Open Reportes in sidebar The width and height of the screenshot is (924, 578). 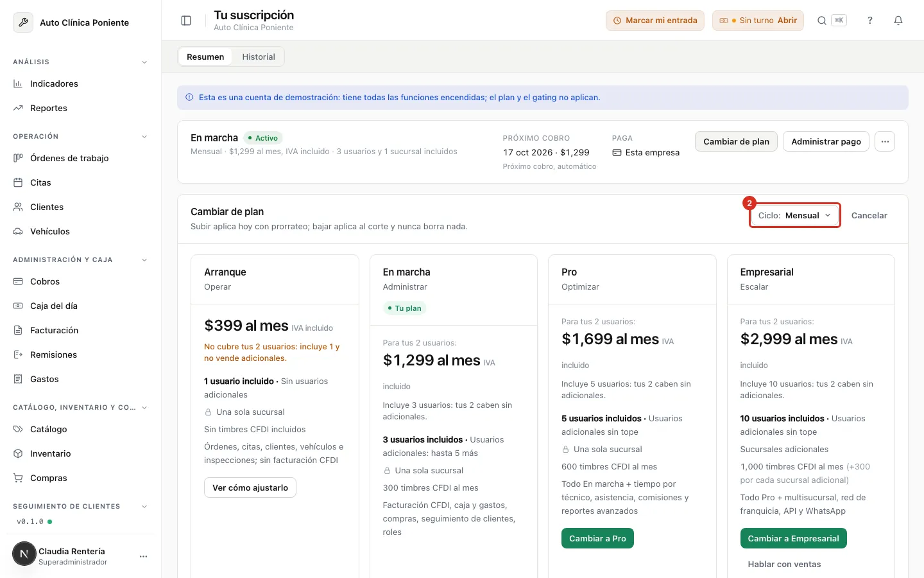pyautogui.click(x=81, y=108)
